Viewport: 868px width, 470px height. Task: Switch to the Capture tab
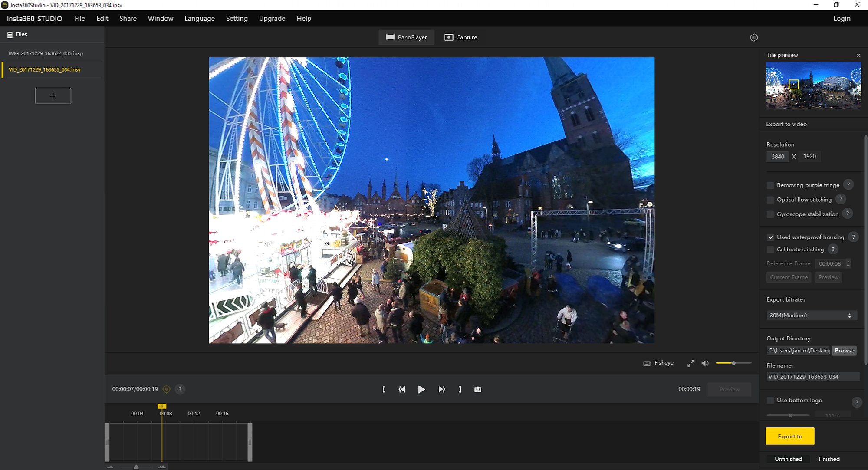[461, 37]
